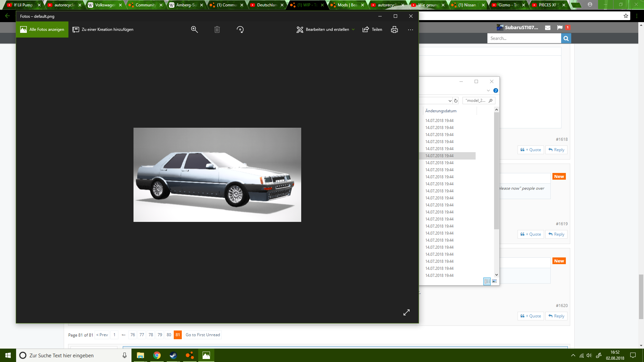Open the three-dot more options menu

coord(411,29)
